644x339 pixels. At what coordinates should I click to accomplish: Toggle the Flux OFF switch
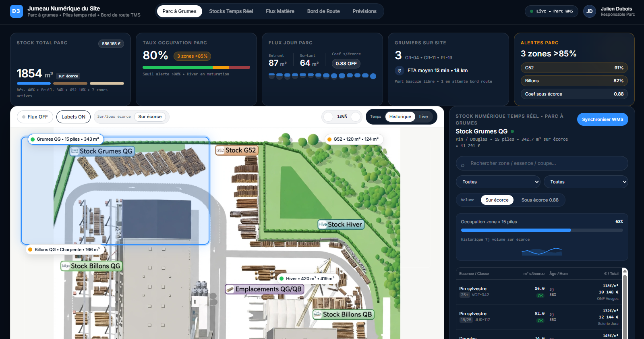[35, 117]
